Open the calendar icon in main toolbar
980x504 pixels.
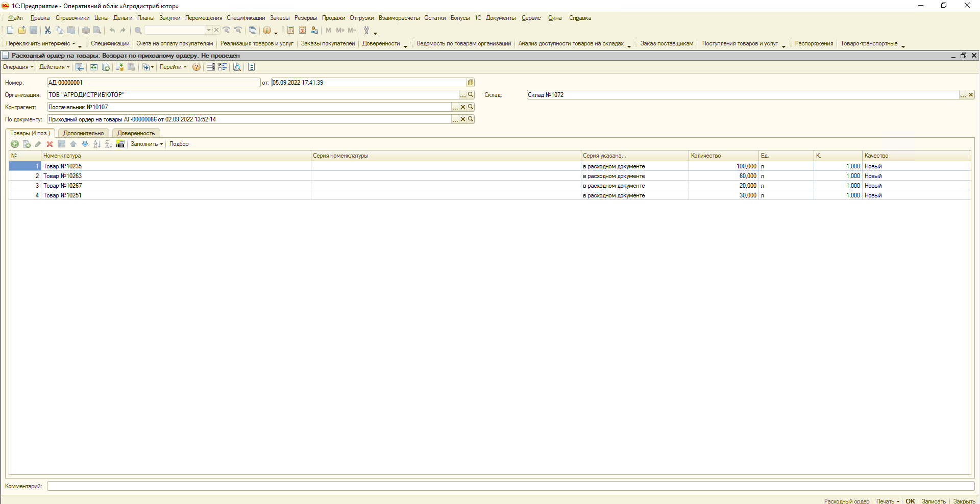coord(303,31)
